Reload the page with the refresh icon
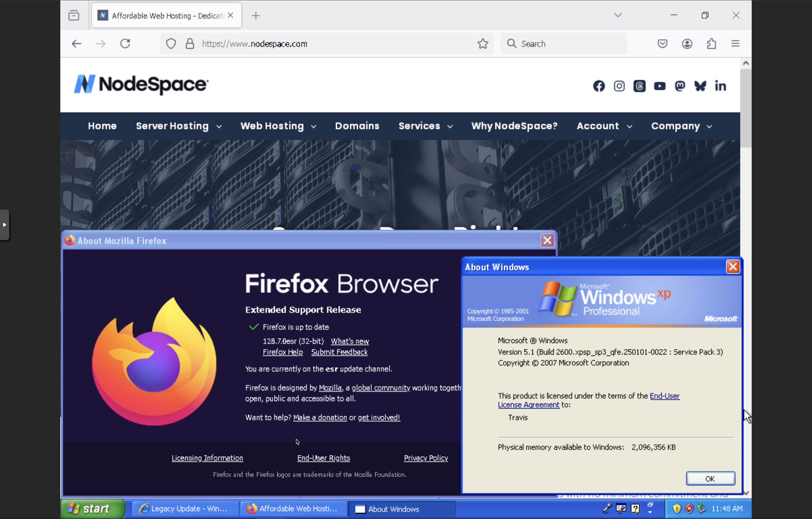812x519 pixels. point(125,44)
